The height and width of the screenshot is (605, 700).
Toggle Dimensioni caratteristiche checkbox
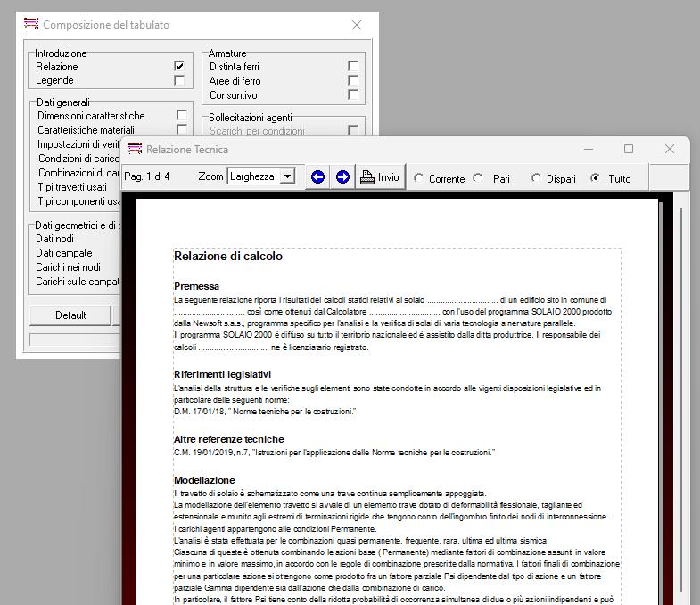click(182, 115)
